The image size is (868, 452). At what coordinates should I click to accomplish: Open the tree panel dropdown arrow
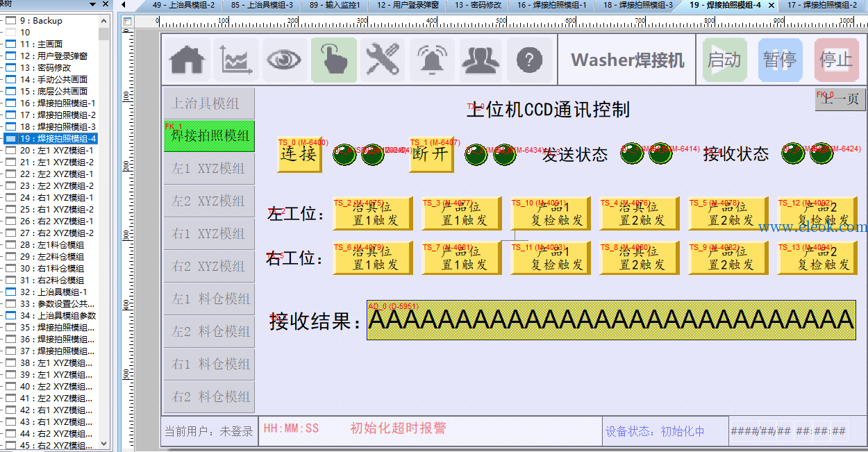pyautogui.click(x=93, y=4)
